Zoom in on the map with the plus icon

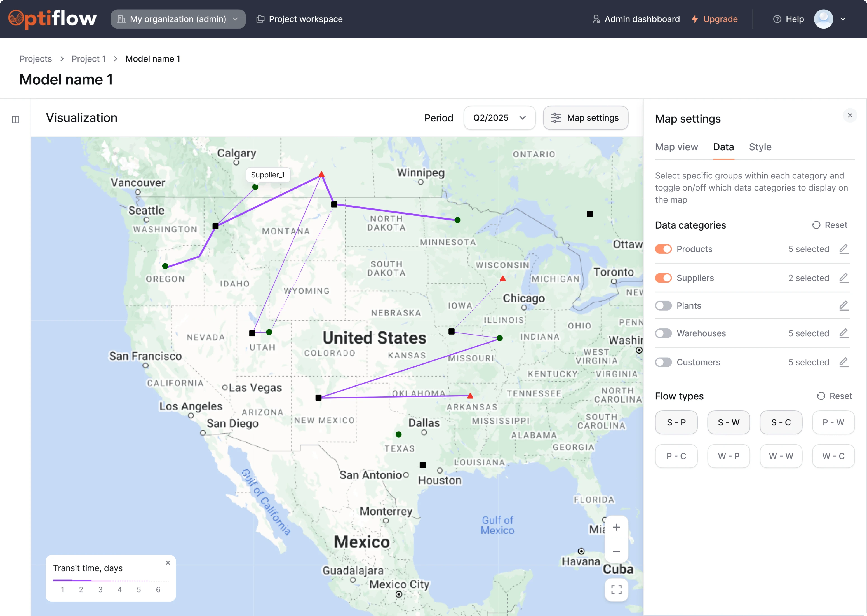click(x=616, y=527)
